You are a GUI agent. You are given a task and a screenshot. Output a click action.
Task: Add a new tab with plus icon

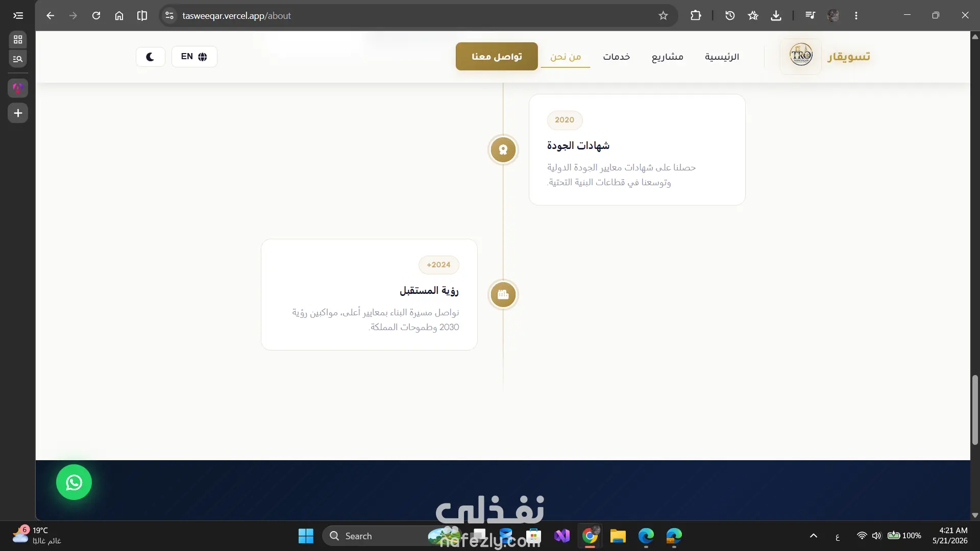(18, 113)
